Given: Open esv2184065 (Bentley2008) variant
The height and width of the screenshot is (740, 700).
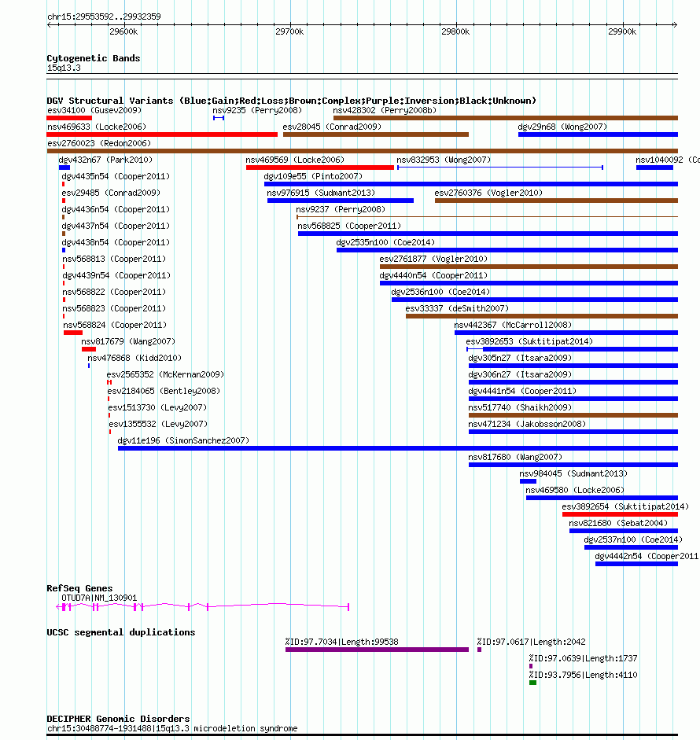Looking at the screenshot, I should tap(109, 399).
